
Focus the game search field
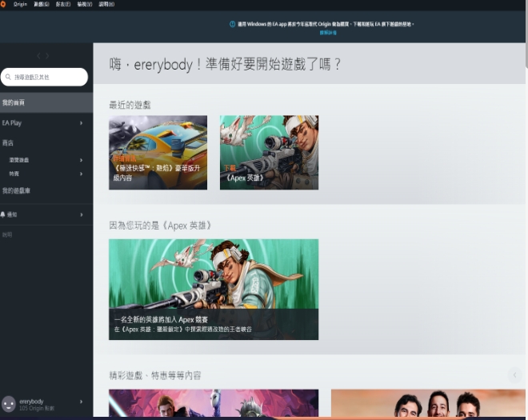(44, 77)
